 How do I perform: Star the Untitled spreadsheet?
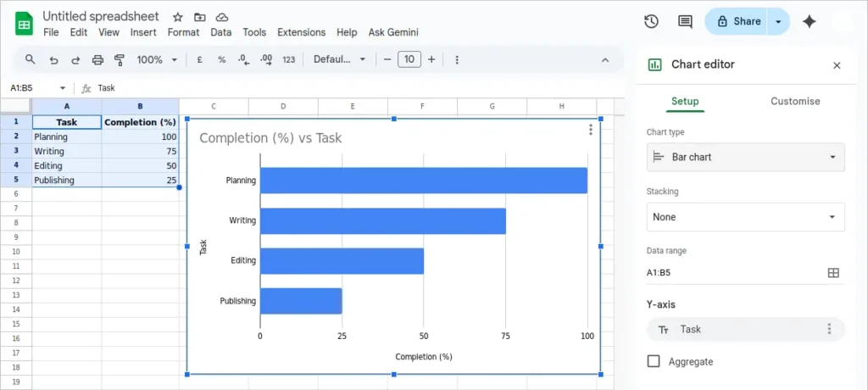point(178,17)
